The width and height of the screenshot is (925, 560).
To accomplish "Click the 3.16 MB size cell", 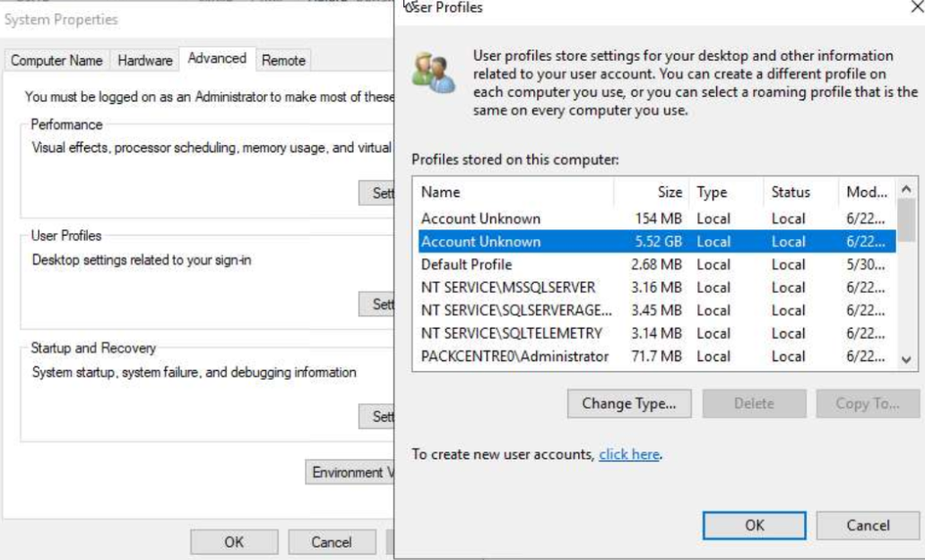I will (x=656, y=288).
